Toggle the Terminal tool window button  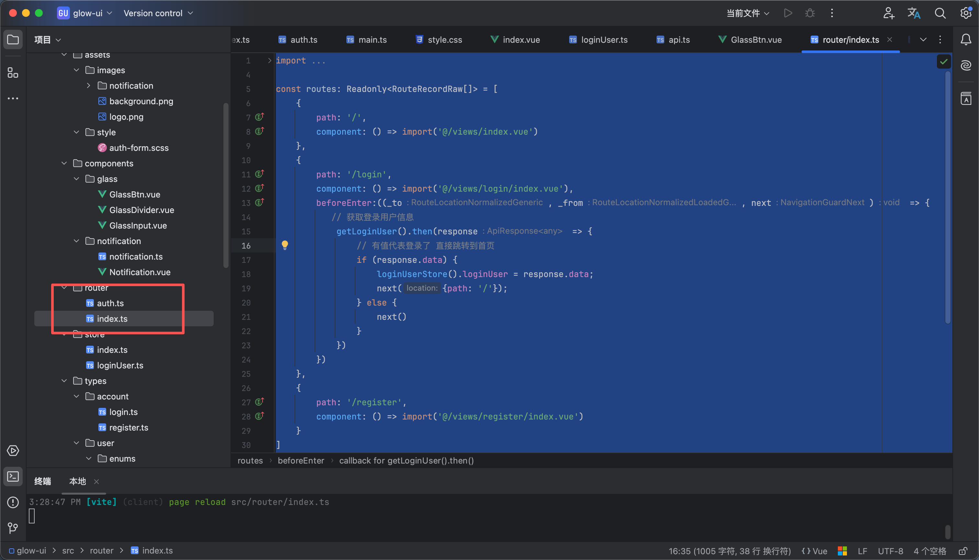pos(13,476)
